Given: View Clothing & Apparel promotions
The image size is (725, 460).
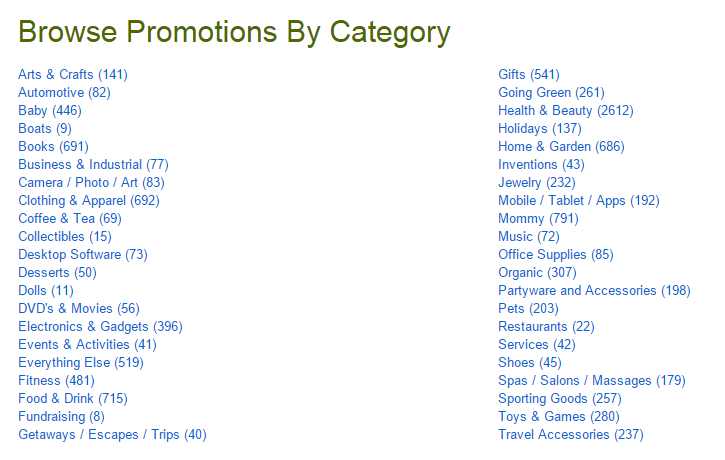Looking at the screenshot, I should click(x=89, y=201).
